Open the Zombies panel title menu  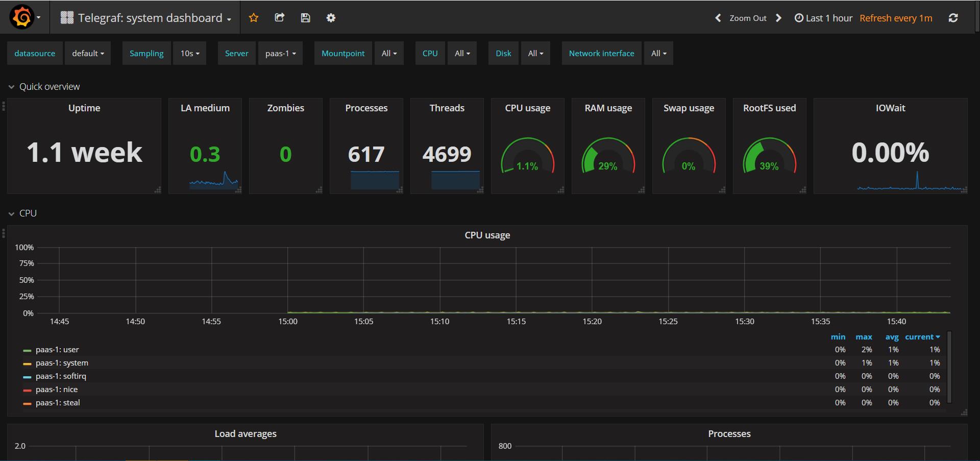click(286, 108)
